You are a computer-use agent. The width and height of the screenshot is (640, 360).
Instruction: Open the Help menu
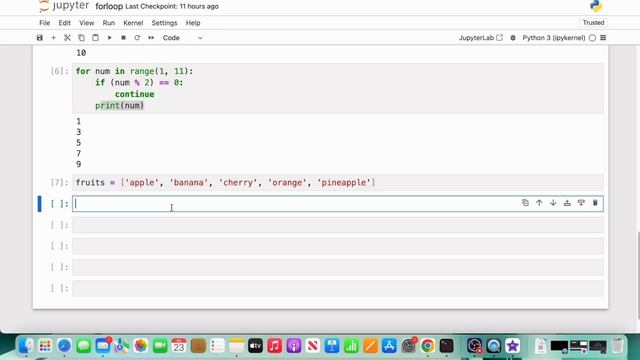point(193,23)
